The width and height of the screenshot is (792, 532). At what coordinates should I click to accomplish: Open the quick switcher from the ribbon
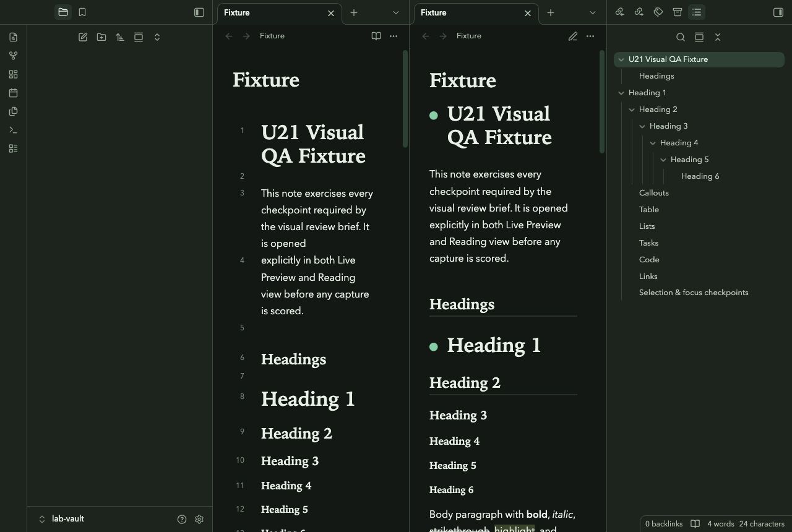click(13, 37)
